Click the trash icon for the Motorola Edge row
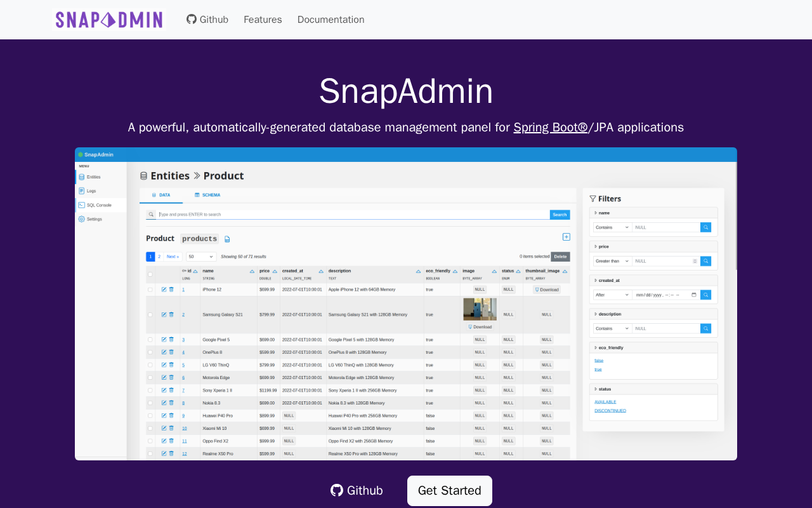The image size is (812, 508). click(x=171, y=377)
